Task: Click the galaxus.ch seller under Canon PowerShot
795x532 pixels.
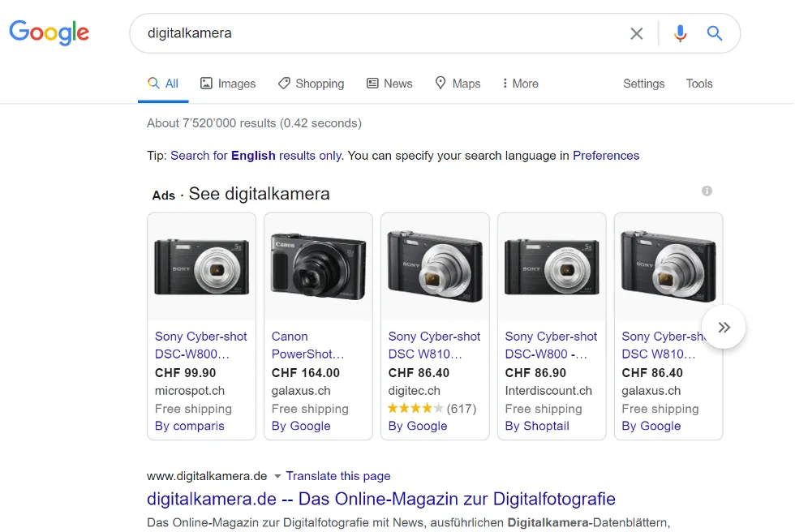Action: [301, 391]
